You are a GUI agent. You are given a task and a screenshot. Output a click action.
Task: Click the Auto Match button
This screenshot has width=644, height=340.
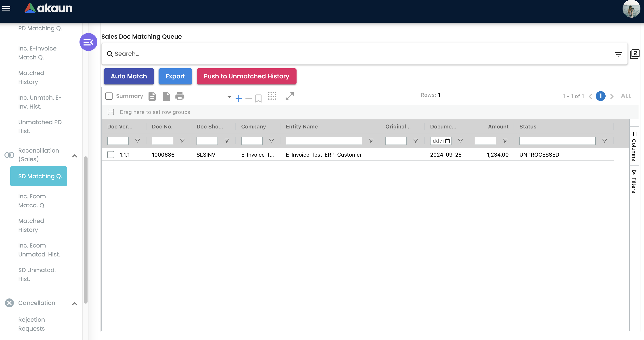(129, 76)
